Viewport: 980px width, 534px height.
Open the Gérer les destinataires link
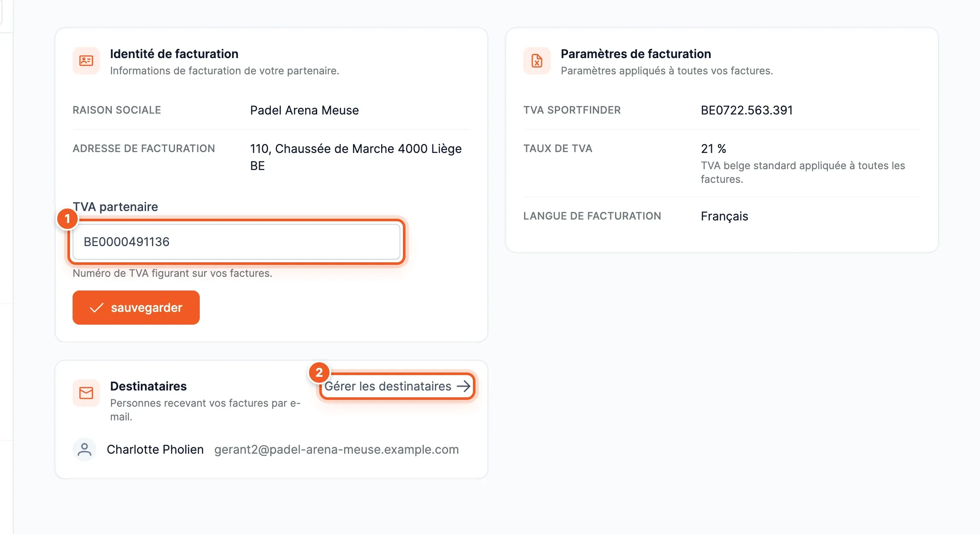point(397,386)
